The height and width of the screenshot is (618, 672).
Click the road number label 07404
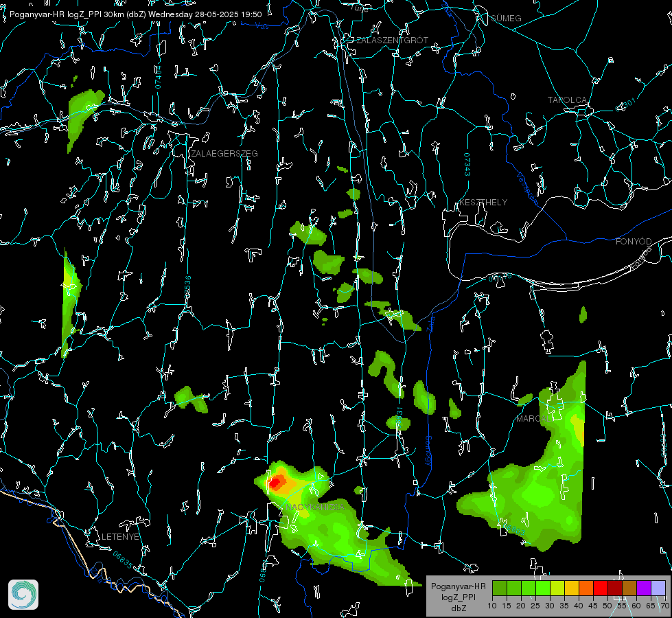pos(158,77)
